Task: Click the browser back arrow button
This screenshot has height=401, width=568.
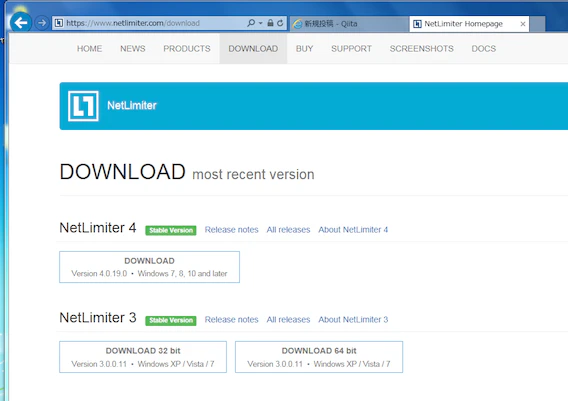Action: [21, 22]
